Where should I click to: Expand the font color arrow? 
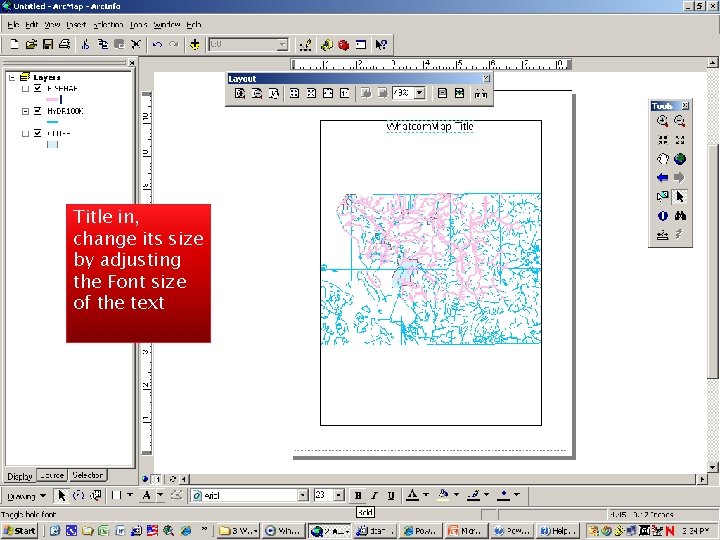[426, 495]
